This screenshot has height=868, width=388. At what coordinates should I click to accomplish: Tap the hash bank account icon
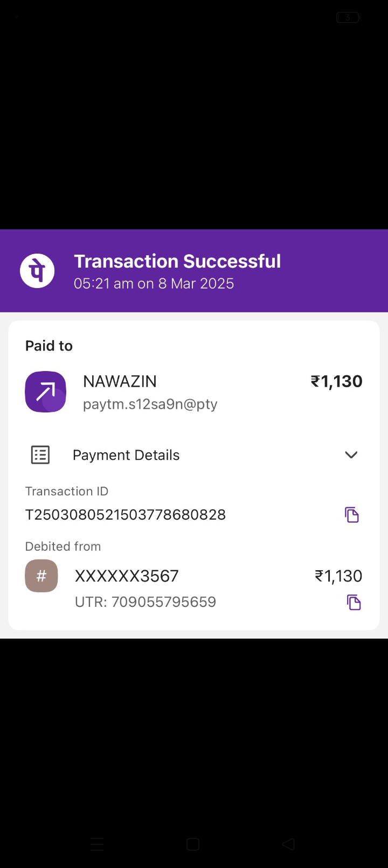point(41,576)
